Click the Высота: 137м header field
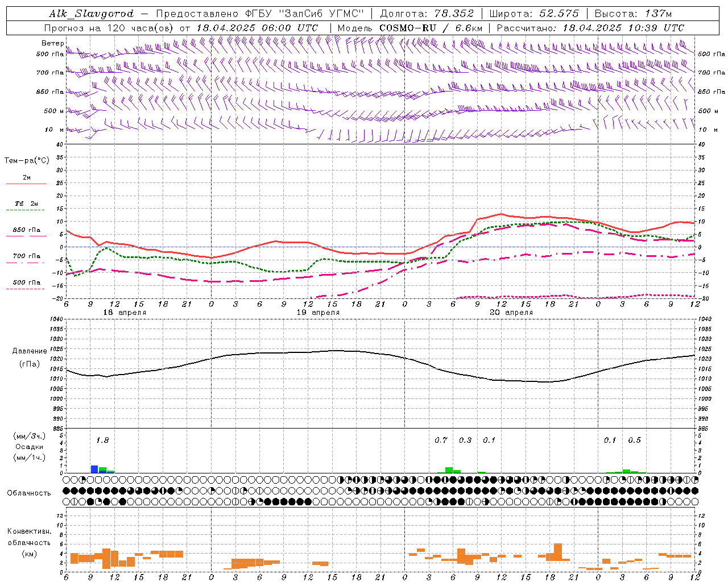728x582 pixels. (633, 14)
